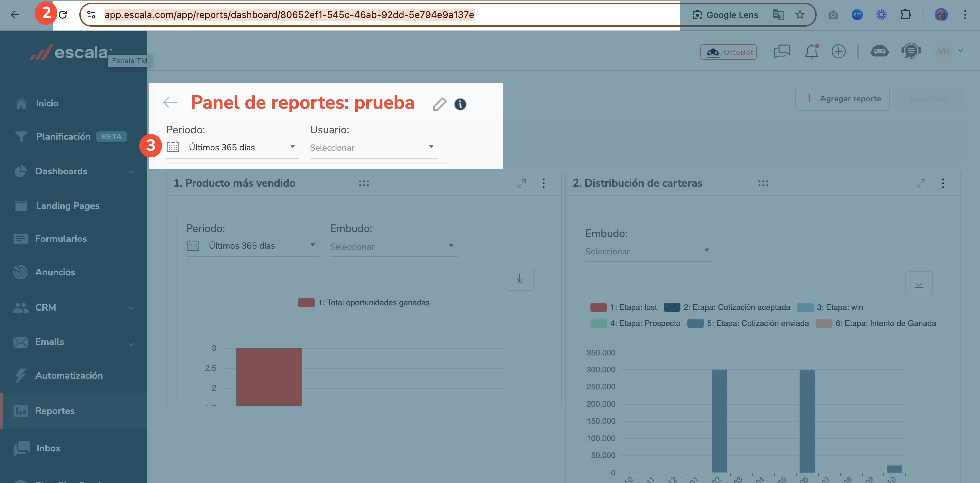This screenshot has height=483, width=980.
Task: Expand Producto más vendido report fullscreen
Action: click(x=522, y=183)
